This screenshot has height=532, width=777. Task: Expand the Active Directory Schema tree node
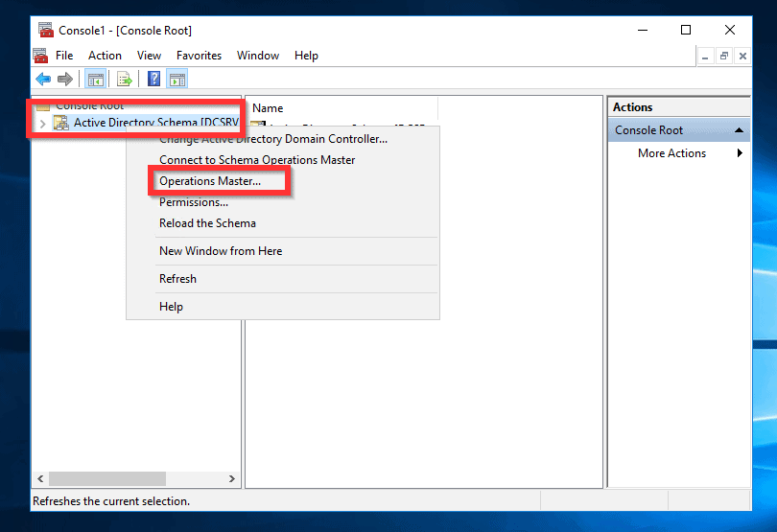pyautogui.click(x=42, y=124)
